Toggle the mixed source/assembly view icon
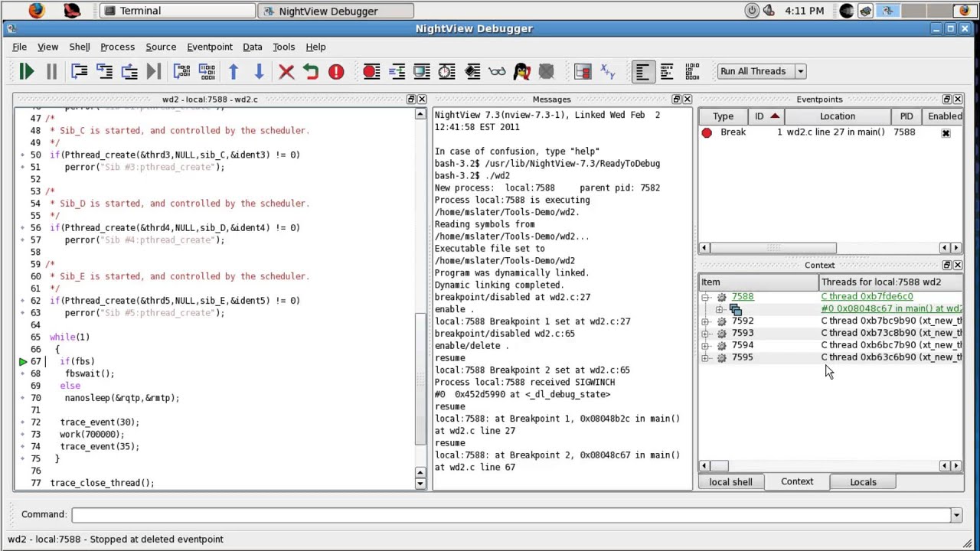The image size is (980, 551). pos(667,72)
